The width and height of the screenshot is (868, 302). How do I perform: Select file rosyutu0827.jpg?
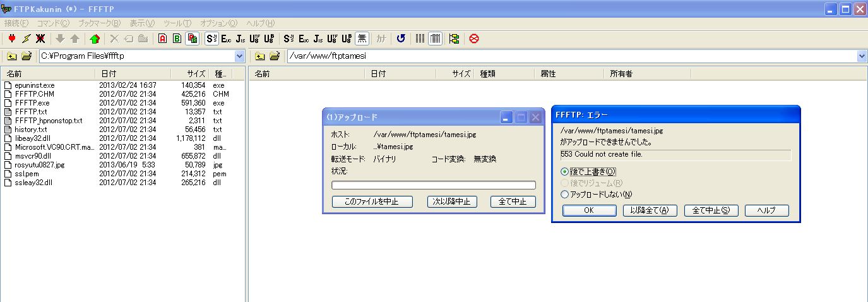click(x=39, y=164)
